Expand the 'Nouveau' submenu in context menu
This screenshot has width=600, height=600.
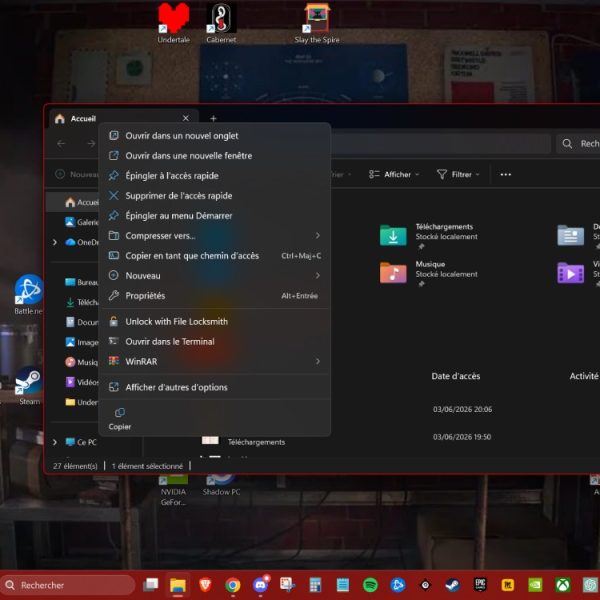pos(214,276)
